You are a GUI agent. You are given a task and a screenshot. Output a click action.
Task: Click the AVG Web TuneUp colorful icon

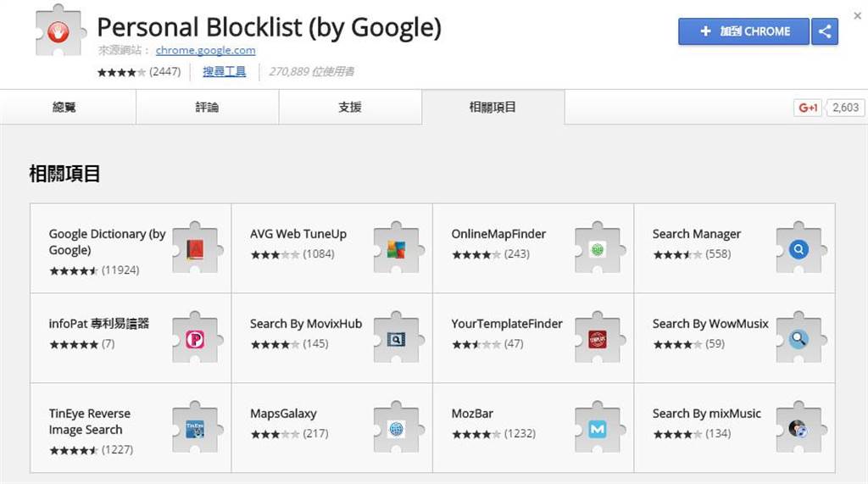396,250
